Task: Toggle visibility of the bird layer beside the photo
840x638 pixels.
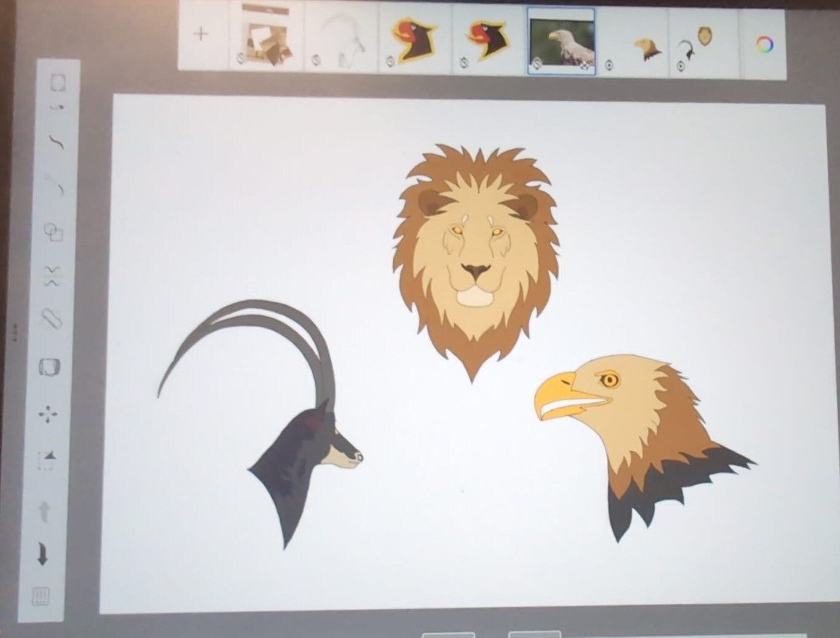Action: (x=464, y=63)
